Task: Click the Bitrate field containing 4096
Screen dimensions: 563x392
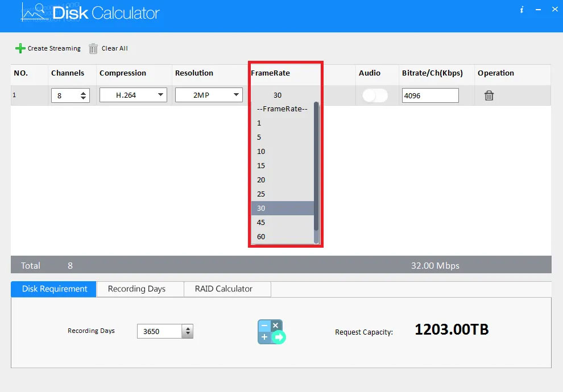Action: (430, 95)
